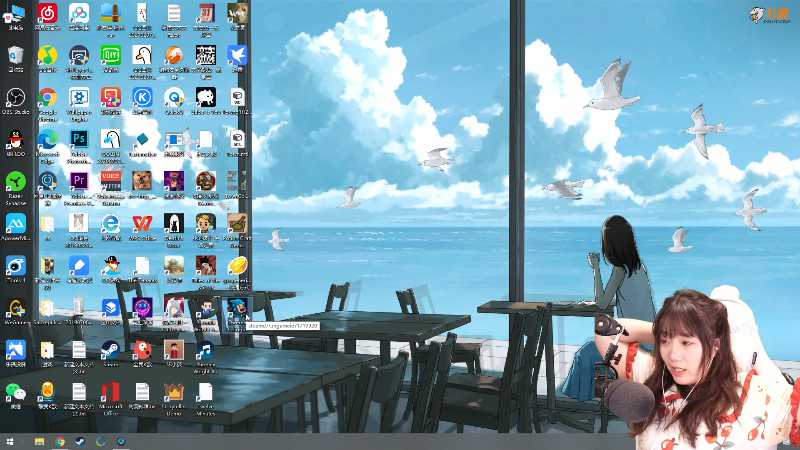Open the WeChat desktop shortcut
This screenshot has width=800, height=450.
pyautogui.click(x=16, y=392)
